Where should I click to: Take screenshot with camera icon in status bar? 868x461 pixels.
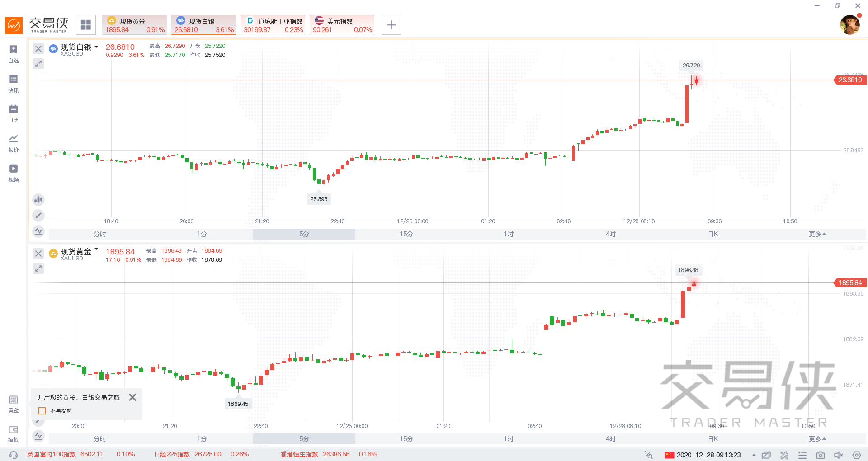pyautogui.click(x=821, y=455)
